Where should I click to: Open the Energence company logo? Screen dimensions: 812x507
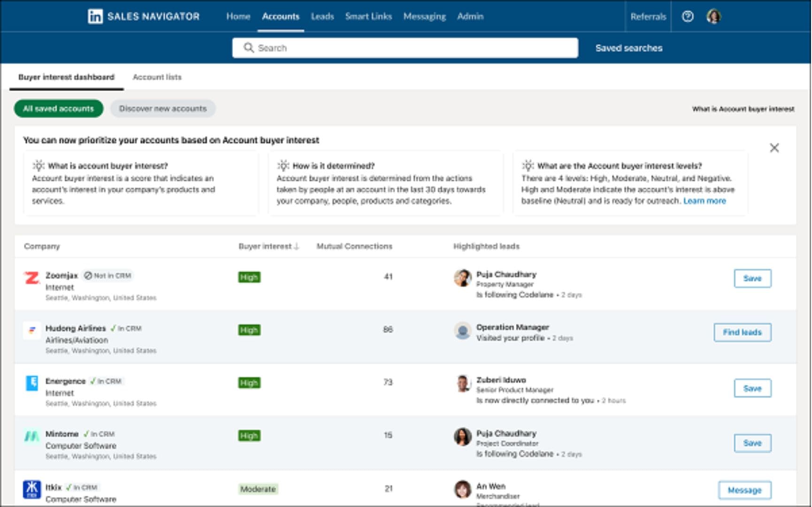[x=32, y=384]
